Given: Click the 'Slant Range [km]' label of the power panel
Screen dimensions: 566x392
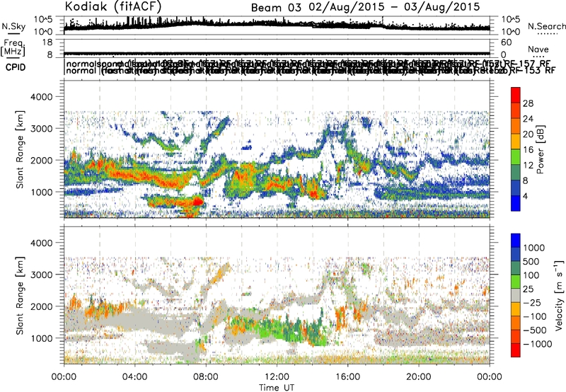Looking at the screenshot, I should pos(20,149).
